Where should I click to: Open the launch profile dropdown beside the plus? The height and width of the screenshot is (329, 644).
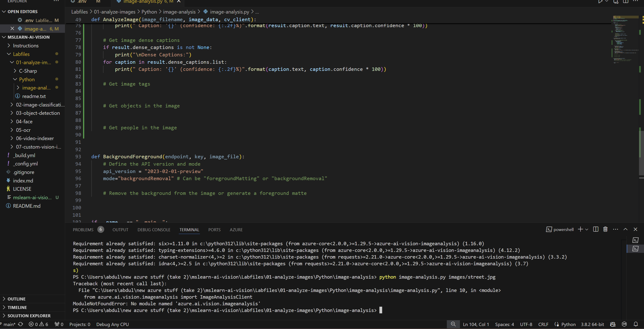tap(587, 229)
